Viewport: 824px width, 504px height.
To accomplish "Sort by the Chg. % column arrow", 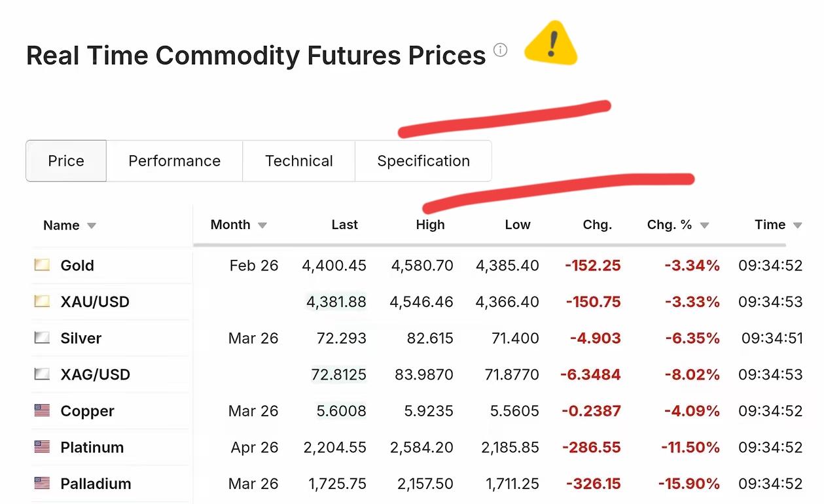I will click(704, 226).
